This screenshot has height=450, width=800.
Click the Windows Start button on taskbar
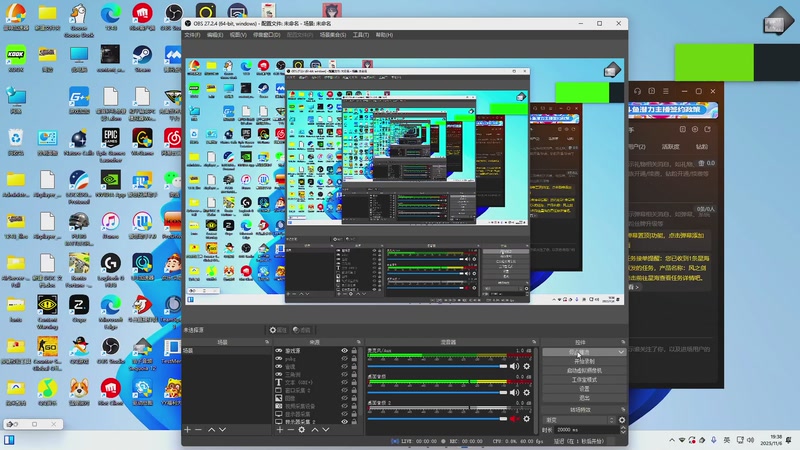point(9,440)
